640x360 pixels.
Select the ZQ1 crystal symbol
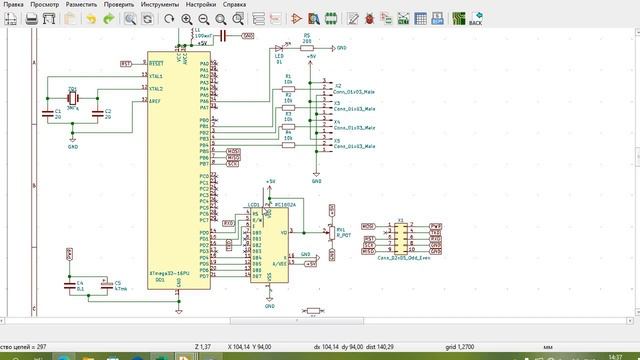72,98
